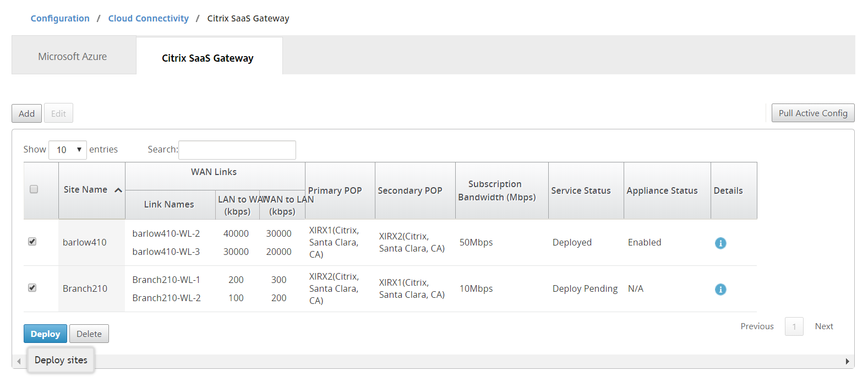This screenshot has width=868, height=387.
Task: Focus the Search input field
Action: coord(237,150)
